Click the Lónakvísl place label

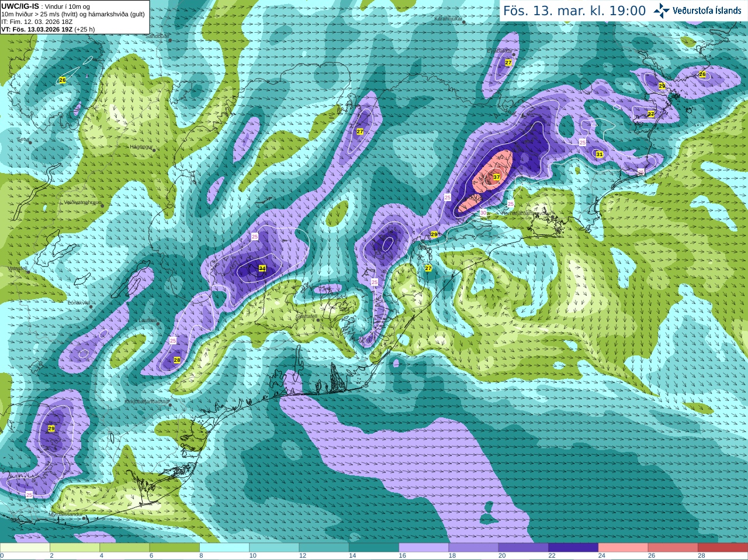pos(79,303)
